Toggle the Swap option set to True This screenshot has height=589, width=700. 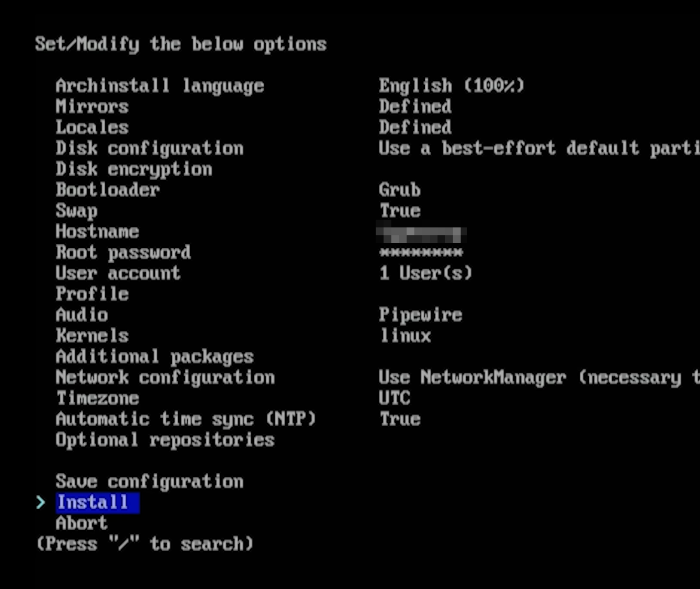pos(76,210)
